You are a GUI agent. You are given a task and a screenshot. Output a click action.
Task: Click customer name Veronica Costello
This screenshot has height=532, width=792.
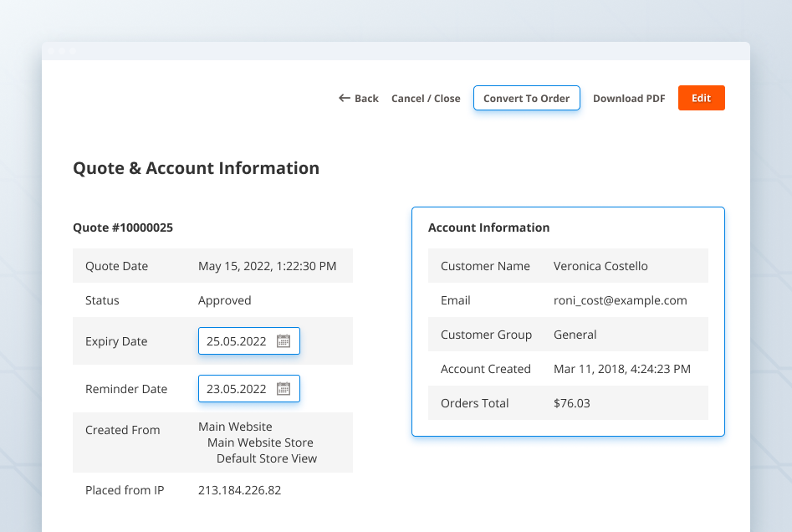coord(602,265)
